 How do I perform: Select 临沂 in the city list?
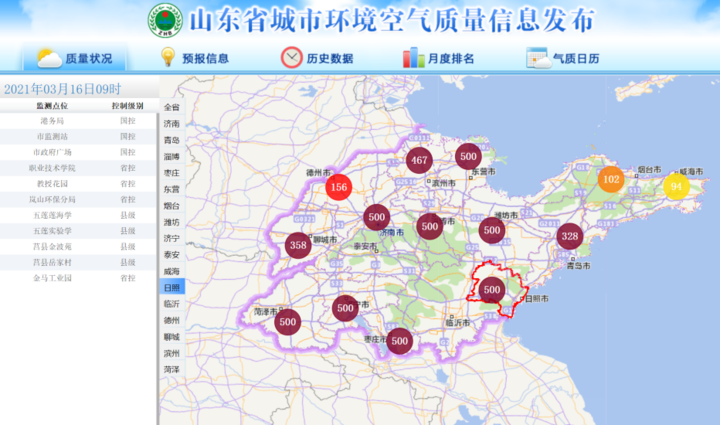(x=172, y=303)
